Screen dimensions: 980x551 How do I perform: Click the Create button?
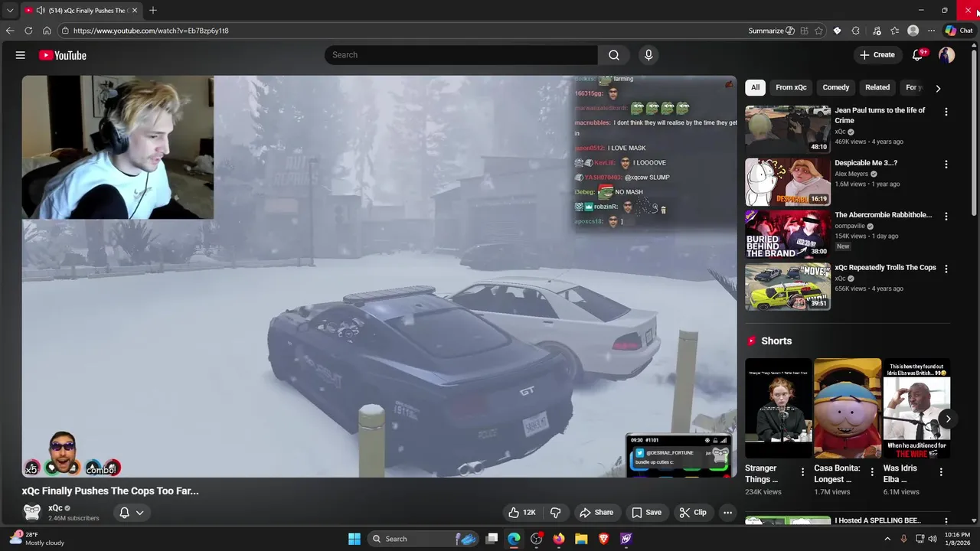[877, 55]
